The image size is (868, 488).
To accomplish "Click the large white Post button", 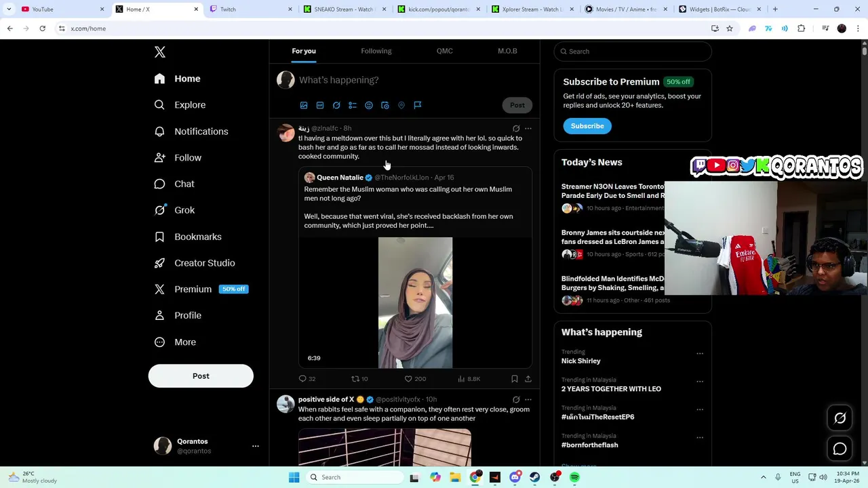I will point(201,376).
